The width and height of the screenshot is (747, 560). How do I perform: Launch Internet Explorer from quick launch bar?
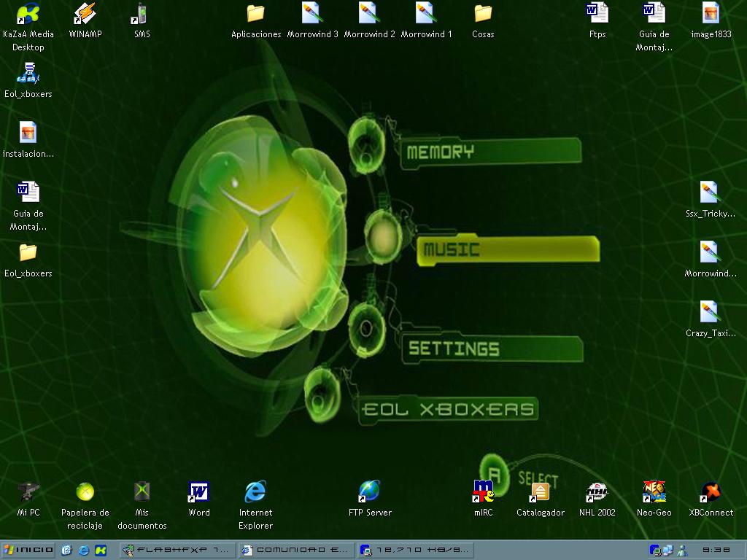84,550
